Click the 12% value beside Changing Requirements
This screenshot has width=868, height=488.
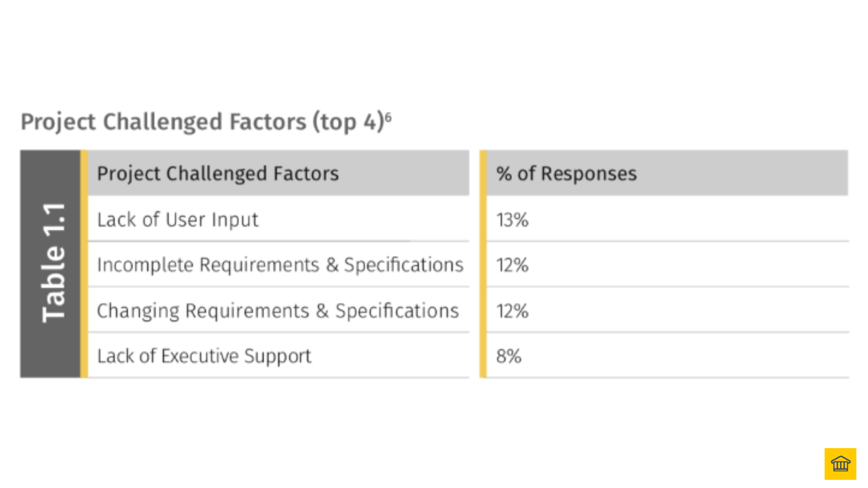pos(512,311)
